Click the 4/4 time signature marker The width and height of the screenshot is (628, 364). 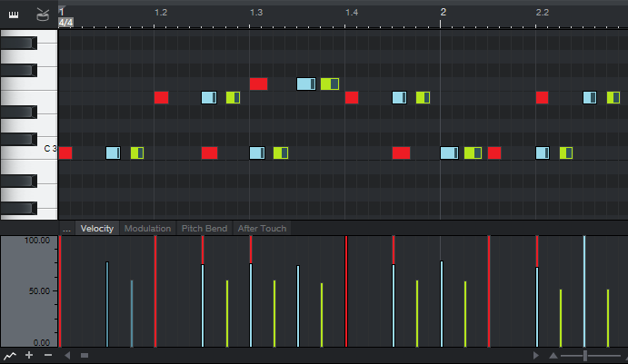coord(65,23)
